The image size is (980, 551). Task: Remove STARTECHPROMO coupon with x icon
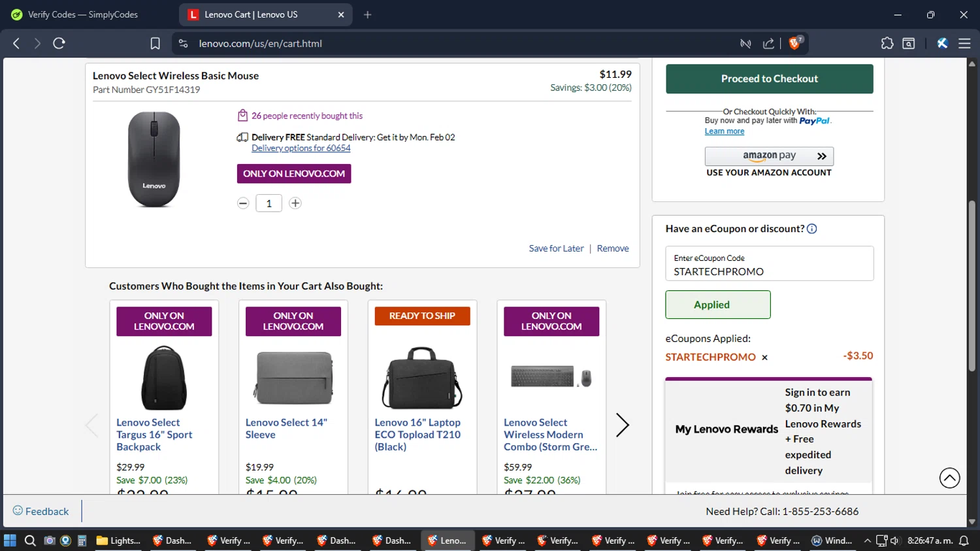pos(764,358)
